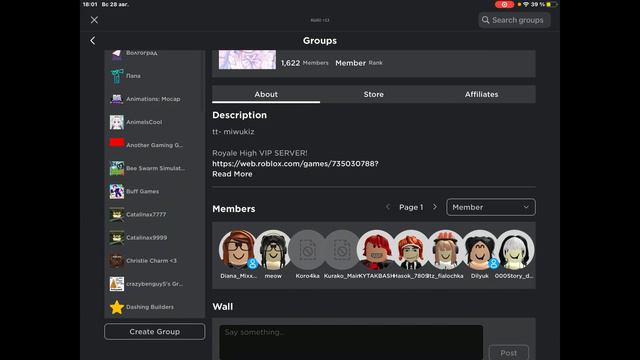Open crazybenguy5's Gr... group icon
The height and width of the screenshot is (360, 640).
(x=117, y=284)
